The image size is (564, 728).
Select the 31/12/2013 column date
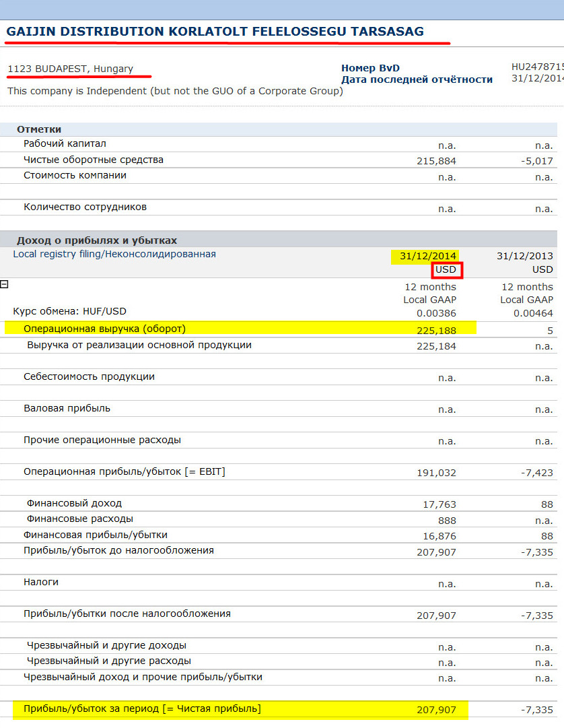pos(524,256)
